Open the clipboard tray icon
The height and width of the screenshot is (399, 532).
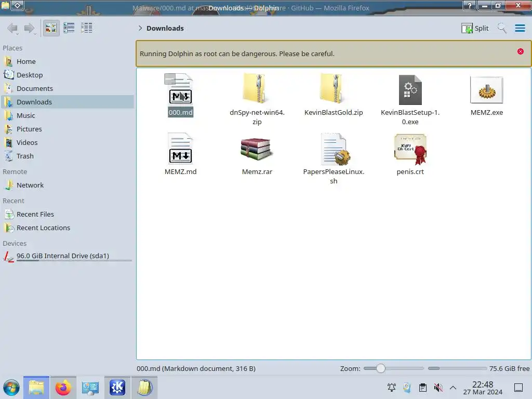(423, 388)
